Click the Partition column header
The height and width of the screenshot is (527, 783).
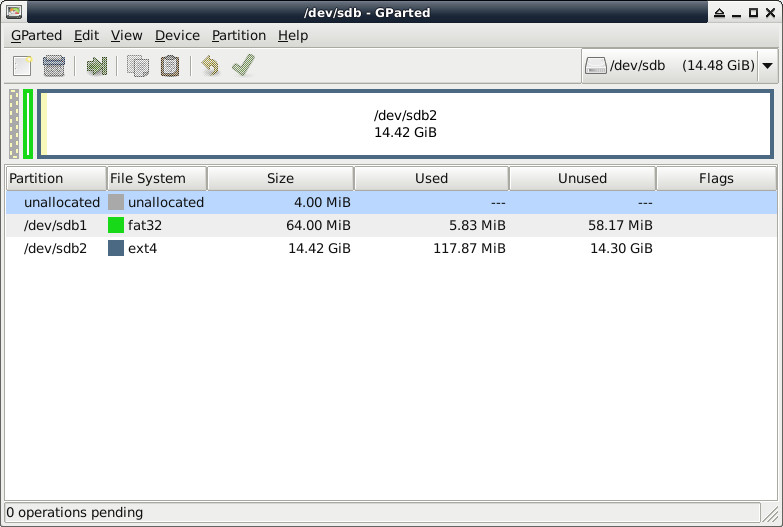(x=56, y=178)
